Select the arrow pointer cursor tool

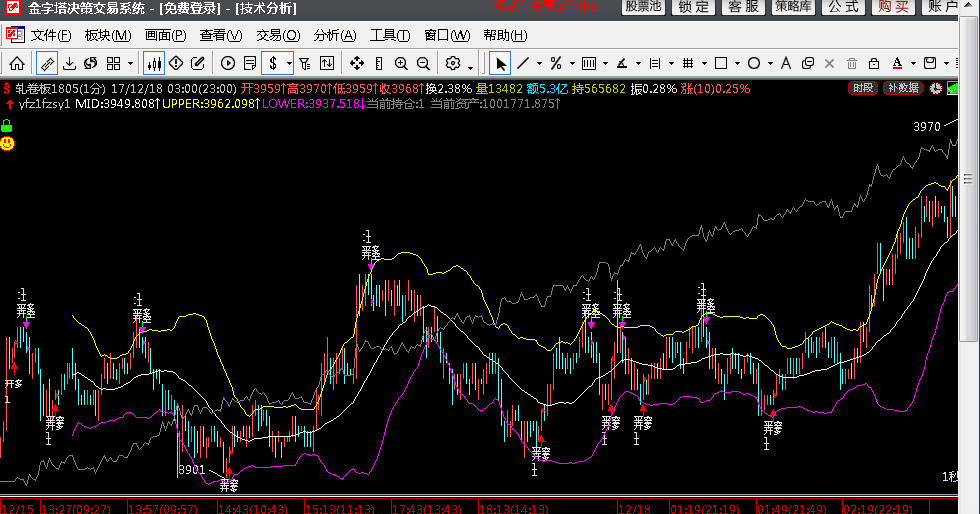click(501, 64)
